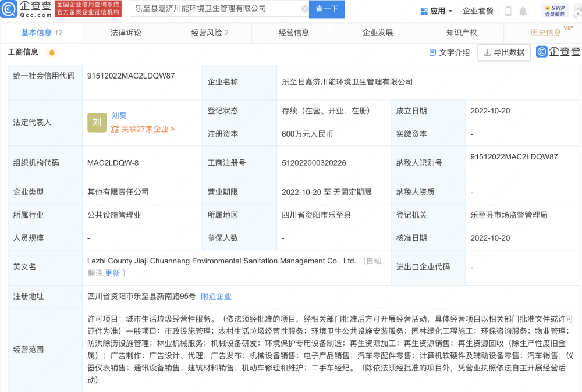Switch to the 法律诉讼 tab
This screenshot has height=392, width=582.
click(126, 33)
